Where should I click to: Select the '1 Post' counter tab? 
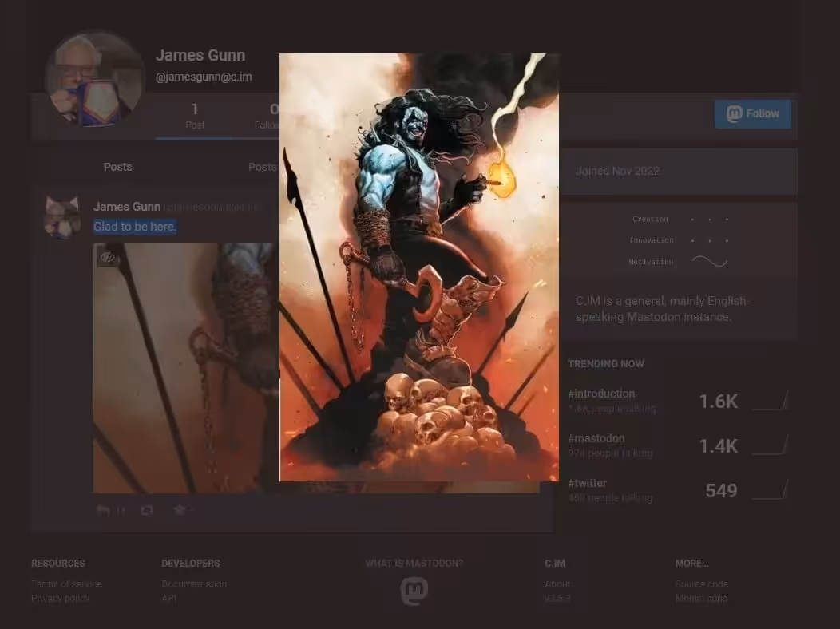click(195, 117)
